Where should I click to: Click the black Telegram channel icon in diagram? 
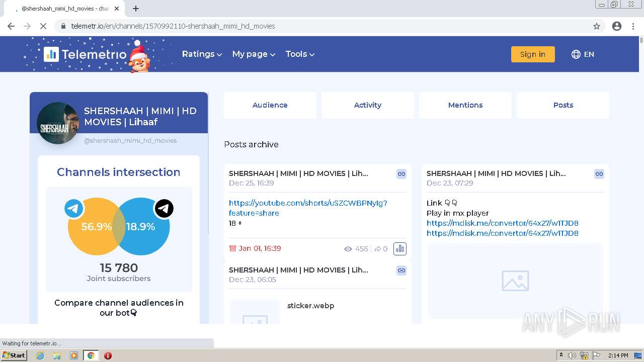(x=164, y=208)
